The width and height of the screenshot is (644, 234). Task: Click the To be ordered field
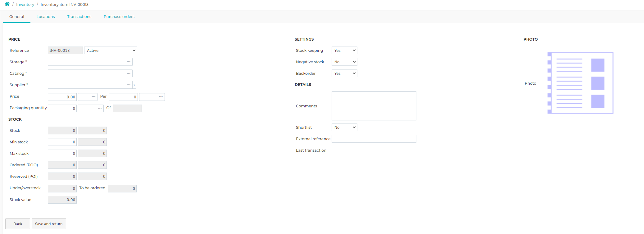(x=122, y=188)
